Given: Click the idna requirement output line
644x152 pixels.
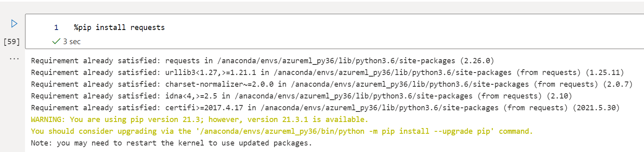Looking at the screenshot, I should click(301, 96).
